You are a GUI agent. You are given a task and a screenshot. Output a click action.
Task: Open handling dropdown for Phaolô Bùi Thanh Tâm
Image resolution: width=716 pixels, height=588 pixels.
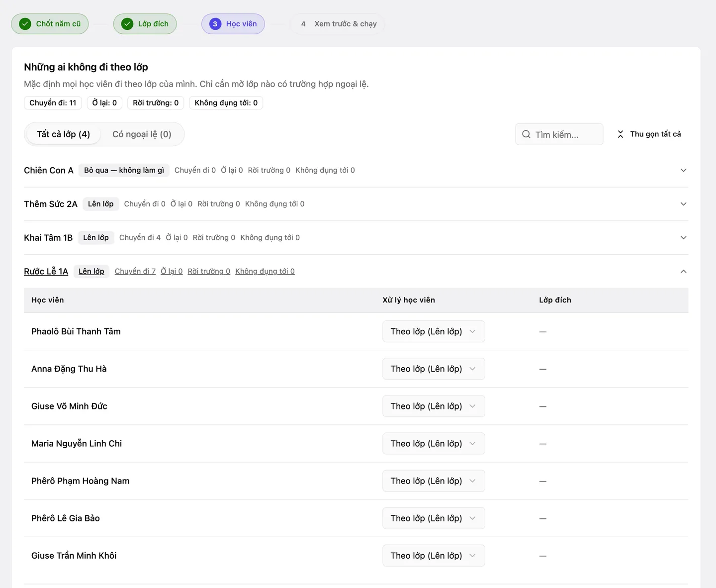coord(434,331)
